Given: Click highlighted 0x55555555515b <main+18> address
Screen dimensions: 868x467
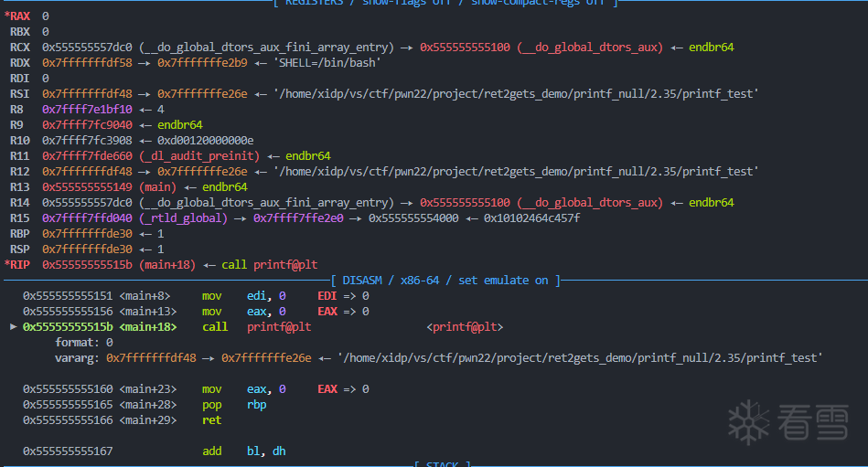Looking at the screenshot, I should pyautogui.click(x=100, y=326).
